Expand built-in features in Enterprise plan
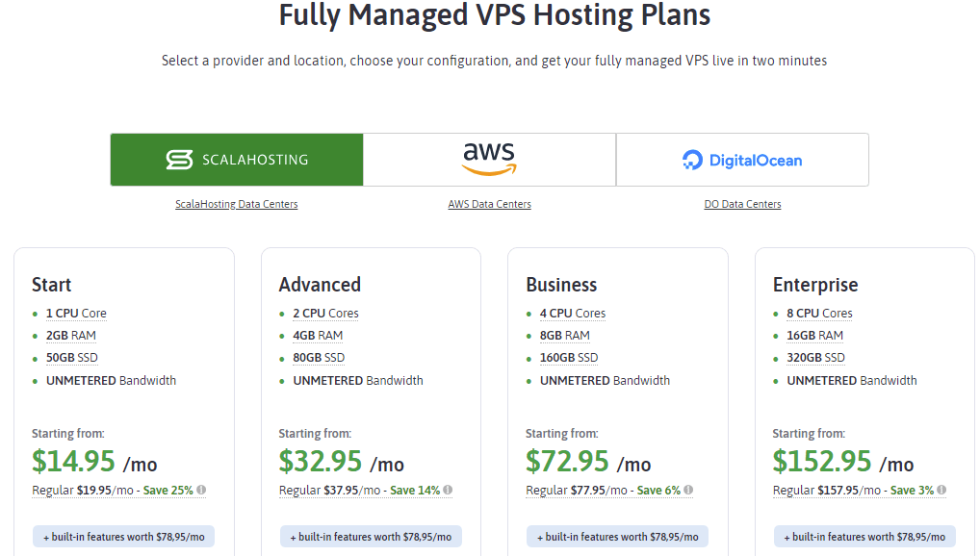Screen dimensions: 980x556 point(864,537)
